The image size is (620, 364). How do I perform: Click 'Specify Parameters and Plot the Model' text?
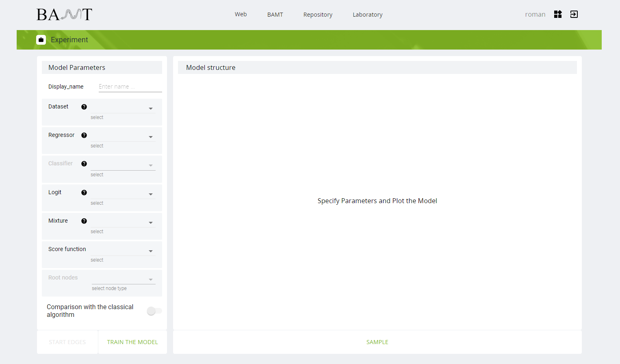[377, 201]
